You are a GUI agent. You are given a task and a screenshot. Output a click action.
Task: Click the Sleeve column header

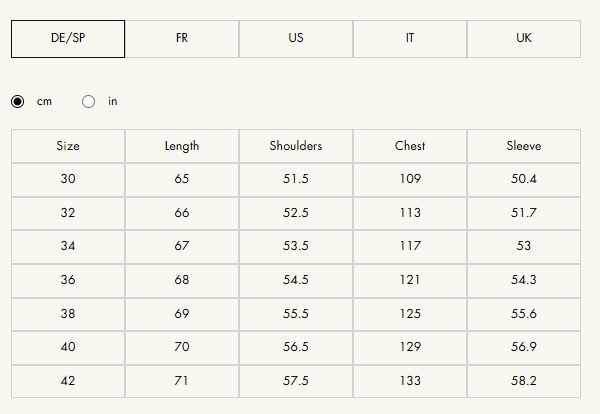[x=524, y=146]
